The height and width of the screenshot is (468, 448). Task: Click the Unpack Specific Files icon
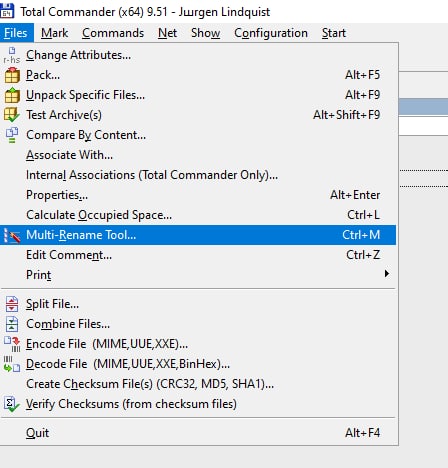pos(12,95)
